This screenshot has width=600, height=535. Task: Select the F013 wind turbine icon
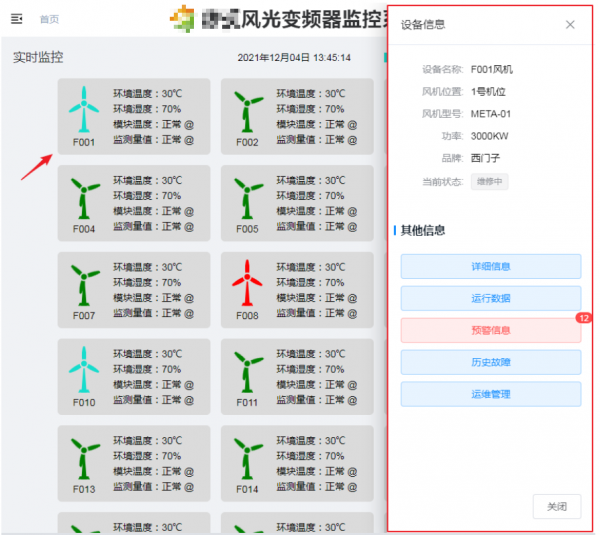[x=85, y=458]
